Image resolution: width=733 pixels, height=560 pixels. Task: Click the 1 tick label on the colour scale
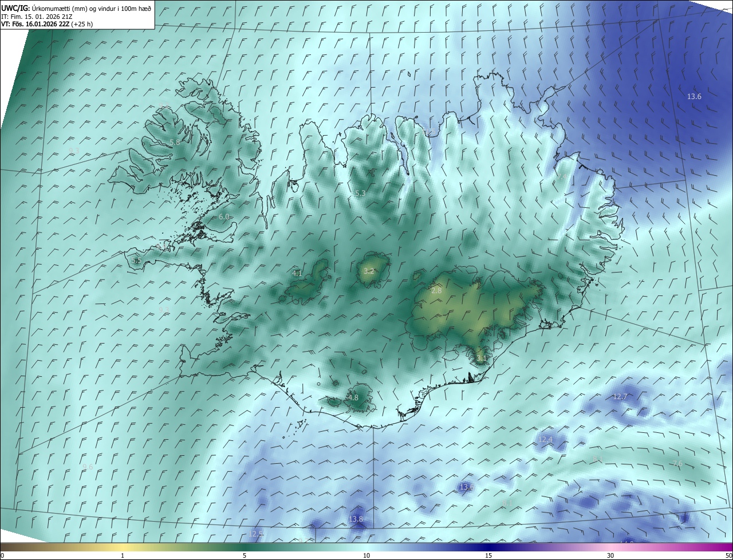[123, 555]
